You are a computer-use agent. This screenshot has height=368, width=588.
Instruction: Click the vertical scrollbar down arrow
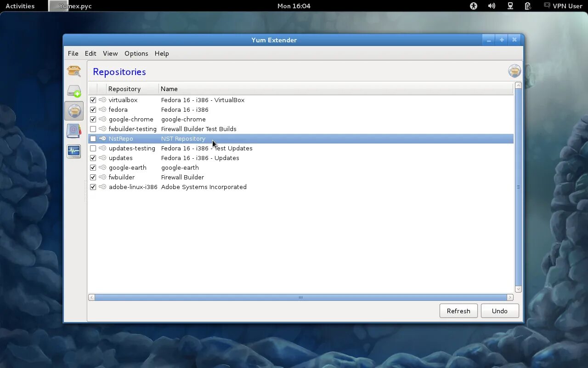click(518, 289)
